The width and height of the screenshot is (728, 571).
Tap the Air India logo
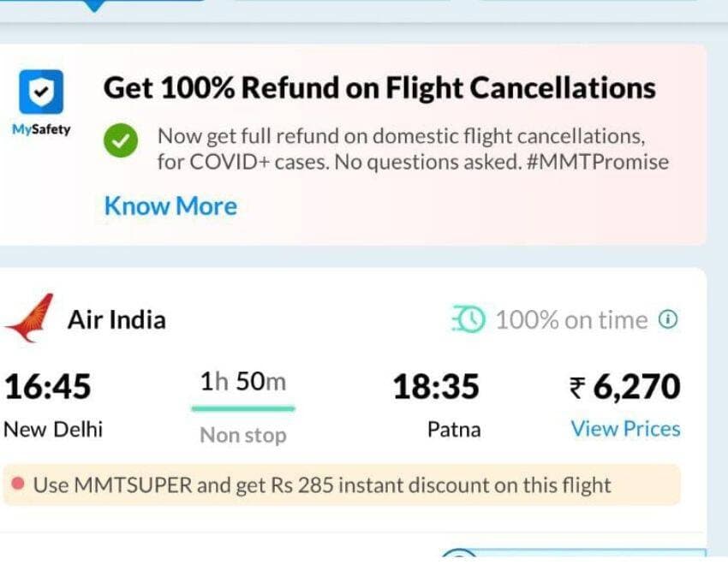tap(30, 318)
